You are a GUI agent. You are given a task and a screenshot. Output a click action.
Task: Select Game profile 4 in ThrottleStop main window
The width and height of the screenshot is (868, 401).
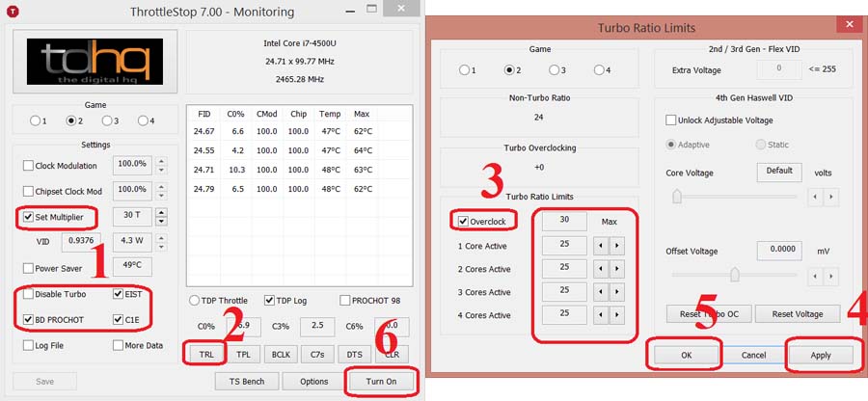(143, 120)
